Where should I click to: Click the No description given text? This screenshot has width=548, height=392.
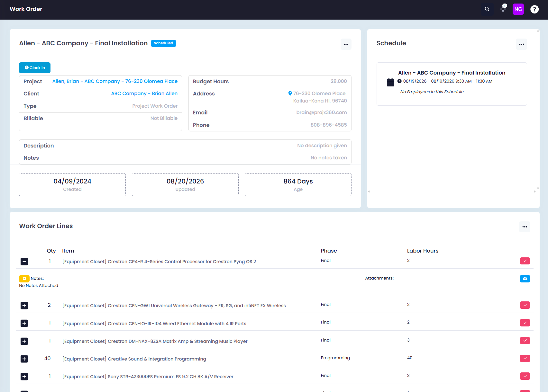click(322, 146)
